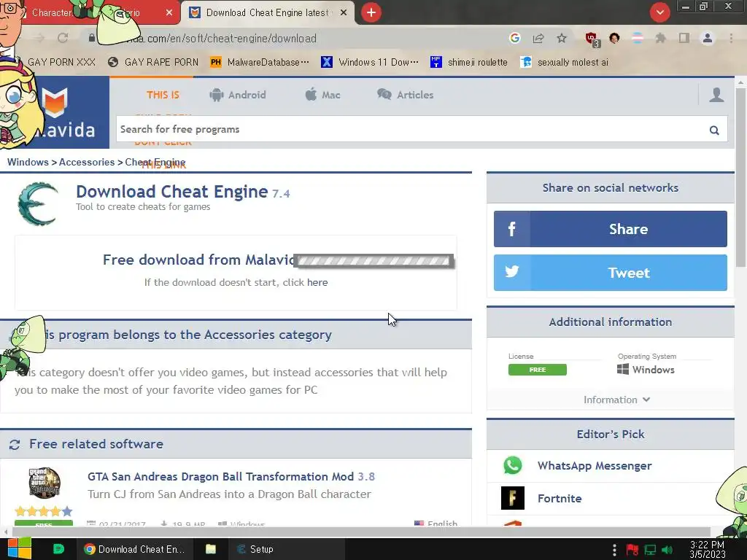This screenshot has height=560, width=747.
Task: Open the Chrome three-dot menu
Action: coord(731,38)
